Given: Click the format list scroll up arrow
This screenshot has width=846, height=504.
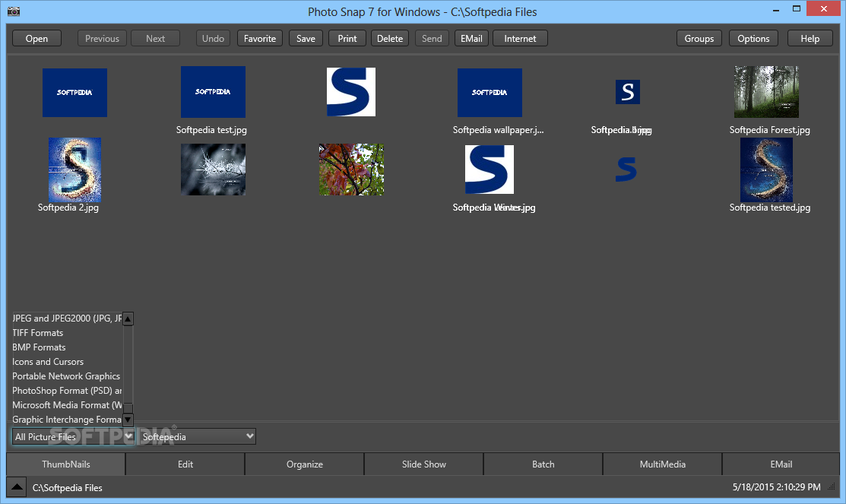Looking at the screenshot, I should (x=128, y=319).
